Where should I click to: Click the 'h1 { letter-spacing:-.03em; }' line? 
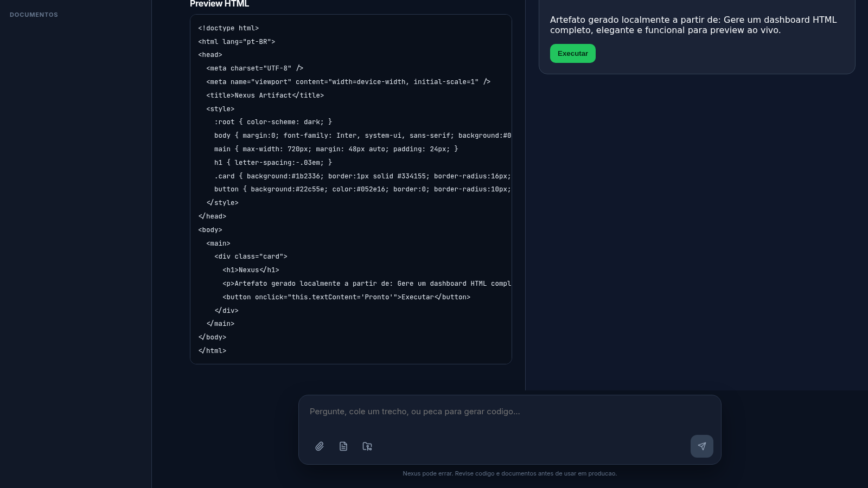pos(273,163)
